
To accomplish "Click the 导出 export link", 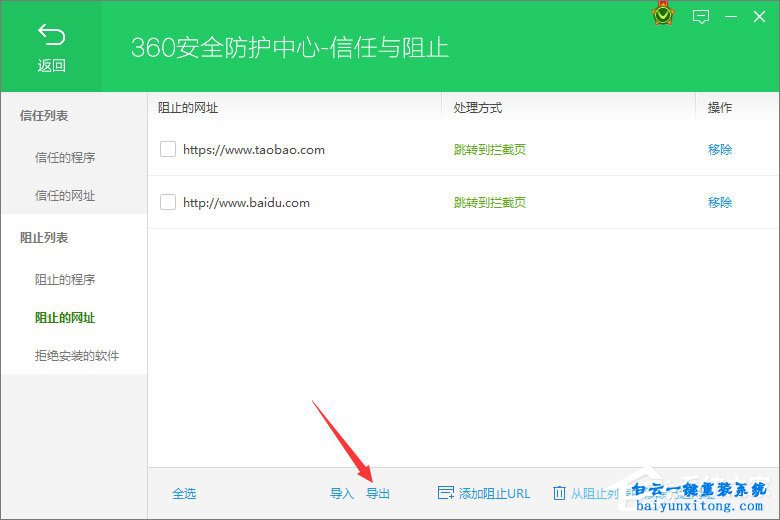I will [378, 493].
